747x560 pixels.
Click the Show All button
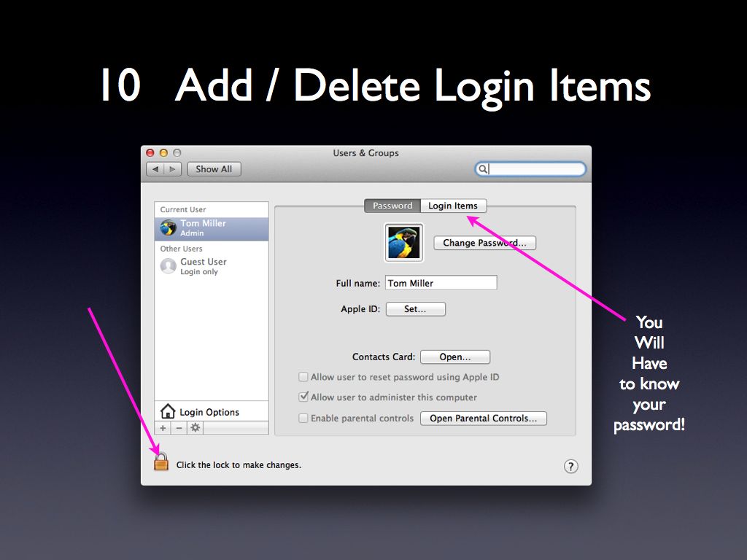tap(214, 169)
